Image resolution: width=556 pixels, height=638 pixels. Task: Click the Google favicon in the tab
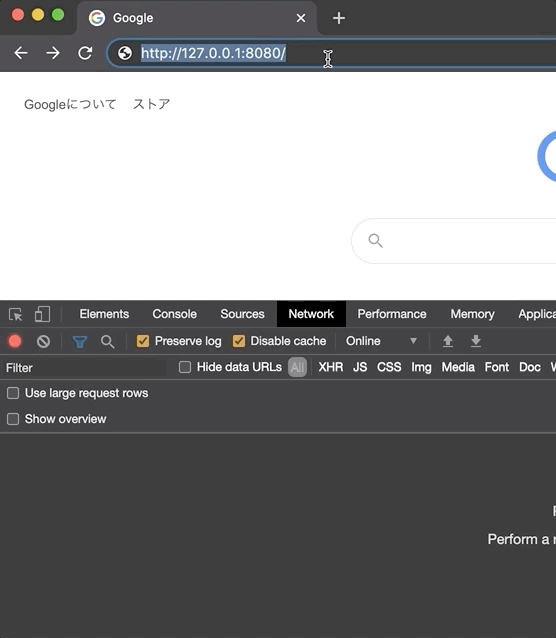pos(97,18)
